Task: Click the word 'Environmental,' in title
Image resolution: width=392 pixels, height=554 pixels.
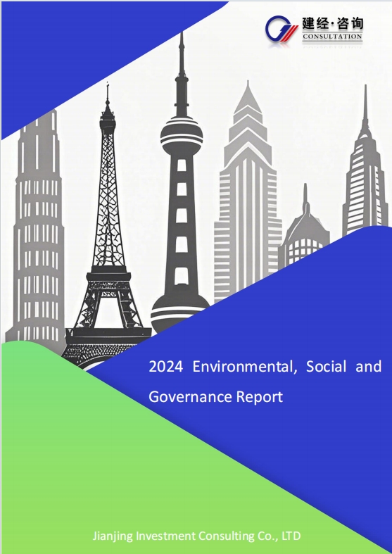Action: pyautogui.click(x=244, y=367)
